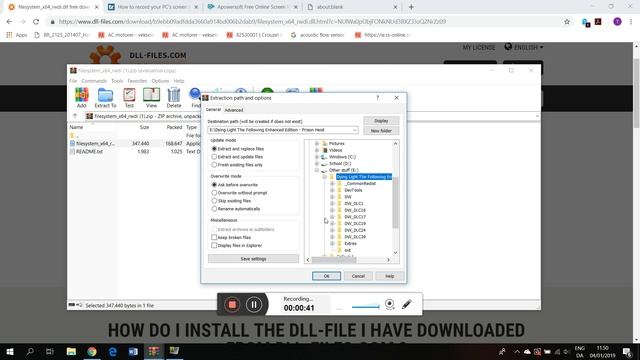Click the folder tree vertical scrollbar
The width and height of the screenshot is (640, 360).
[x=395, y=202]
